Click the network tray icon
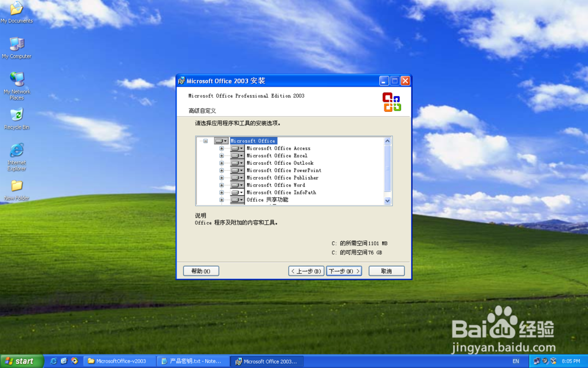This screenshot has width=588, height=368. [537, 361]
